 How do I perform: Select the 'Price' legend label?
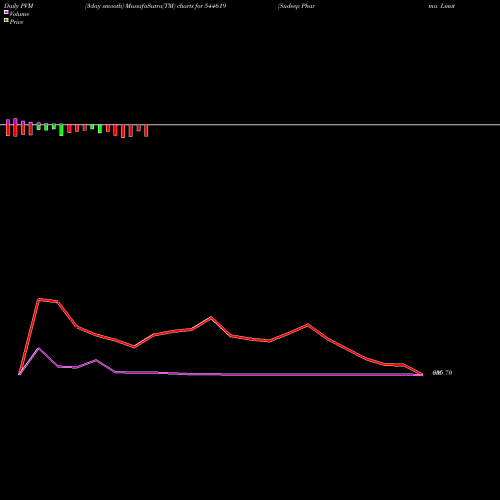tap(17, 22)
